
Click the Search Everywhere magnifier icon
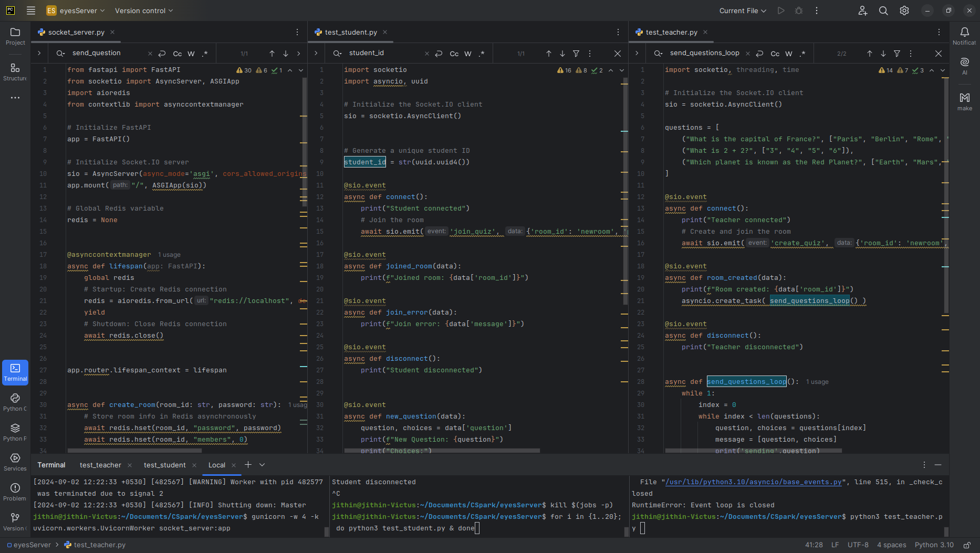[883, 11]
